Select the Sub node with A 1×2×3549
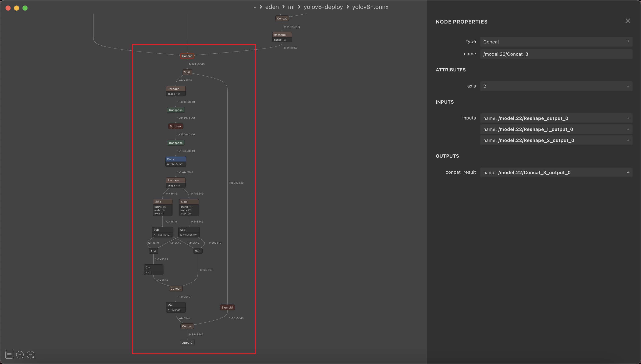The image size is (641, 364). click(x=162, y=232)
